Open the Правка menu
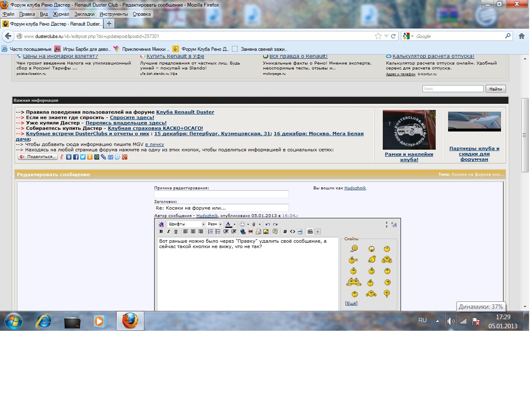 [x=27, y=14]
